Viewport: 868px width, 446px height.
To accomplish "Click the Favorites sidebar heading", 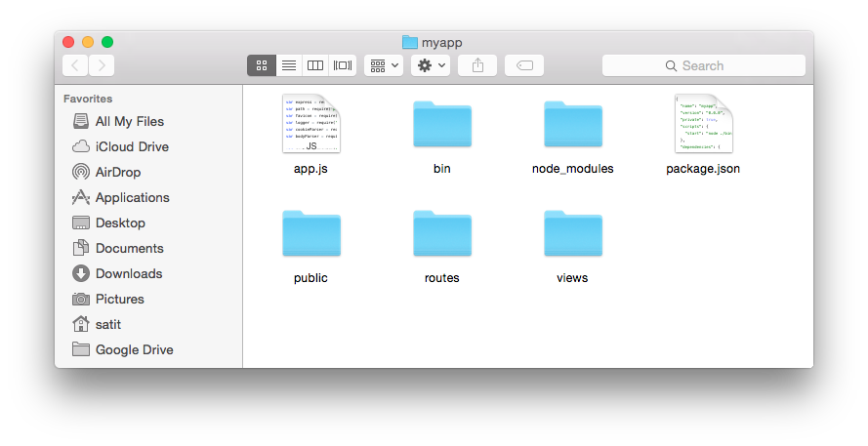I will (x=88, y=99).
